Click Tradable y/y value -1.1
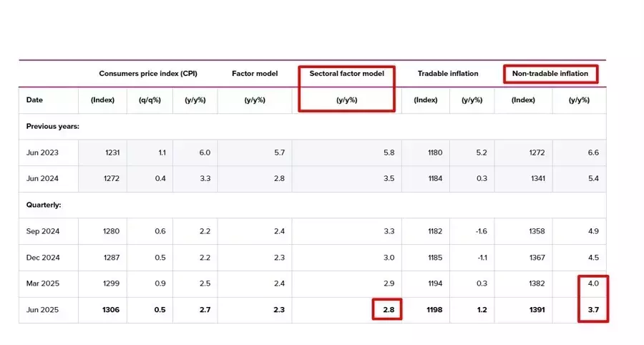Image resolution: width=644 pixels, height=345 pixels. [482, 258]
